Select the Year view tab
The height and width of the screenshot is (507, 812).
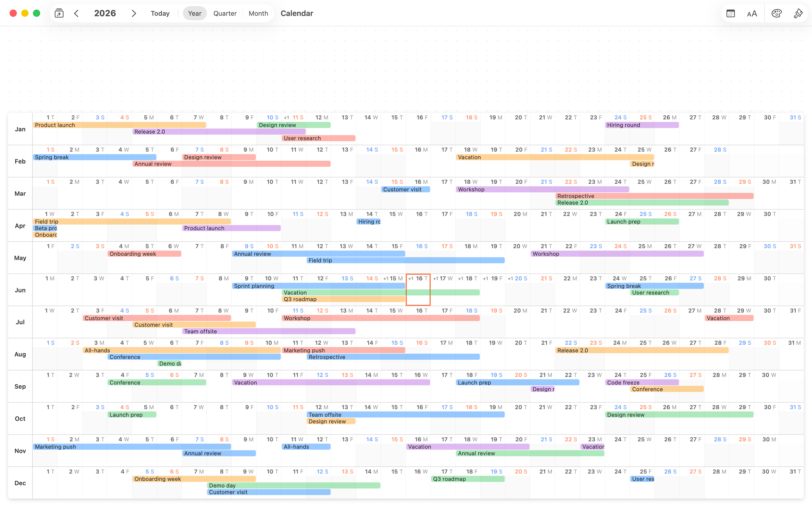coord(195,13)
